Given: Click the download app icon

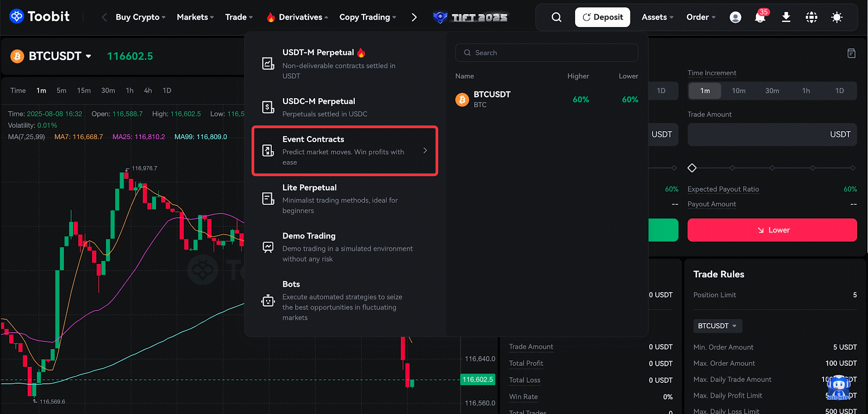Looking at the screenshot, I should coord(786,17).
